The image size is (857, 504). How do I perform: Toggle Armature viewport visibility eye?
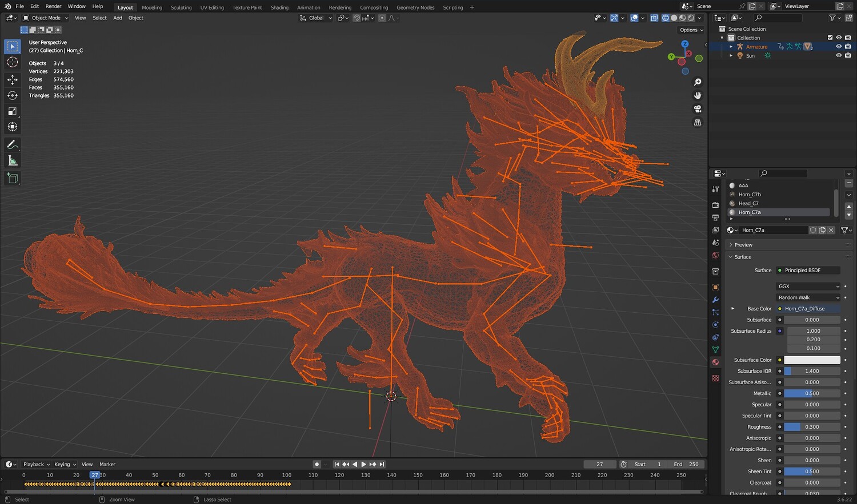839,47
